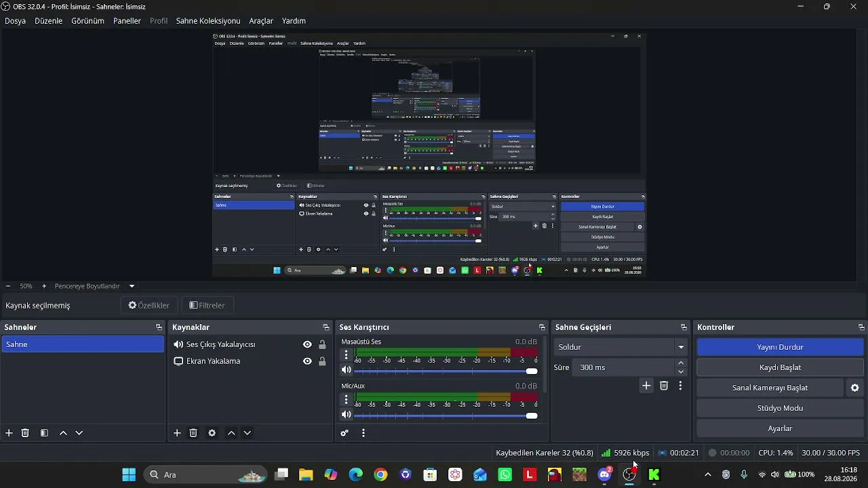
Task: Hide Ekran Yakalama source eye icon
Action: 307,361
